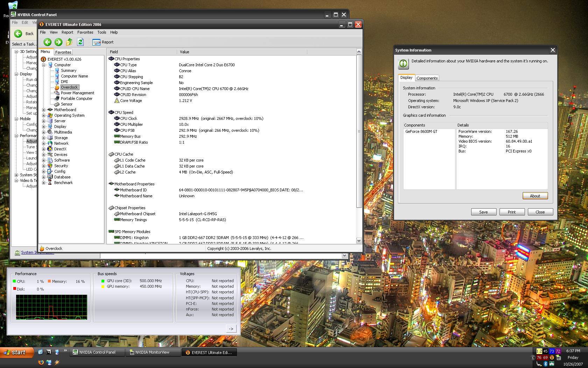This screenshot has width=588, height=368.
Task: Expand the Multimedia tree node
Action: point(44,132)
